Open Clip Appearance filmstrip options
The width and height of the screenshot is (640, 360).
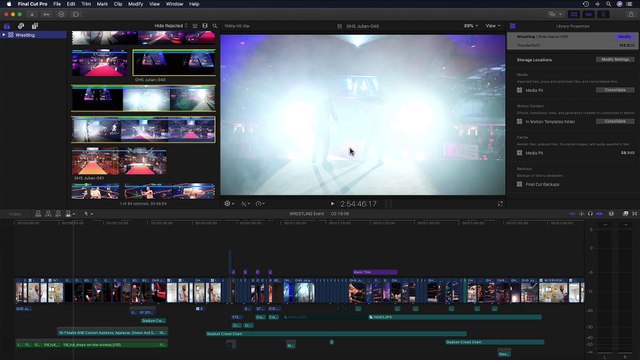click(x=205, y=26)
